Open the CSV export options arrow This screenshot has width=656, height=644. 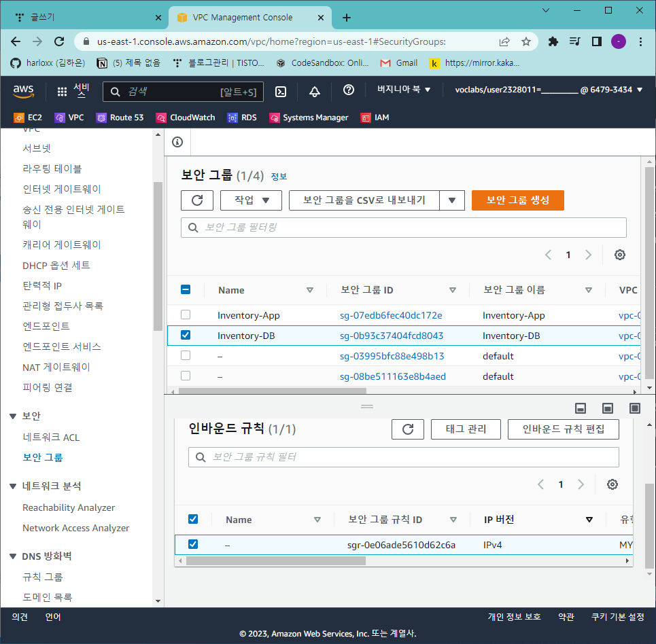[452, 200]
